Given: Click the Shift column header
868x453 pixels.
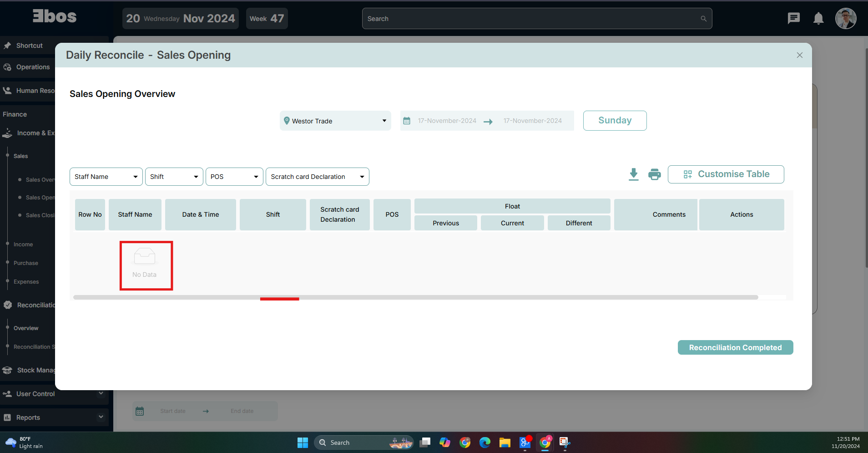Looking at the screenshot, I should [273, 214].
